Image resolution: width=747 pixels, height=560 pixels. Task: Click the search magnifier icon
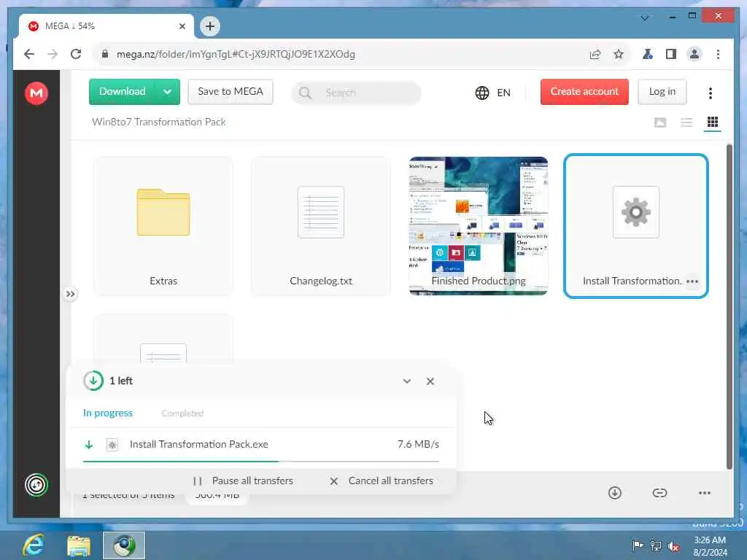tap(306, 93)
